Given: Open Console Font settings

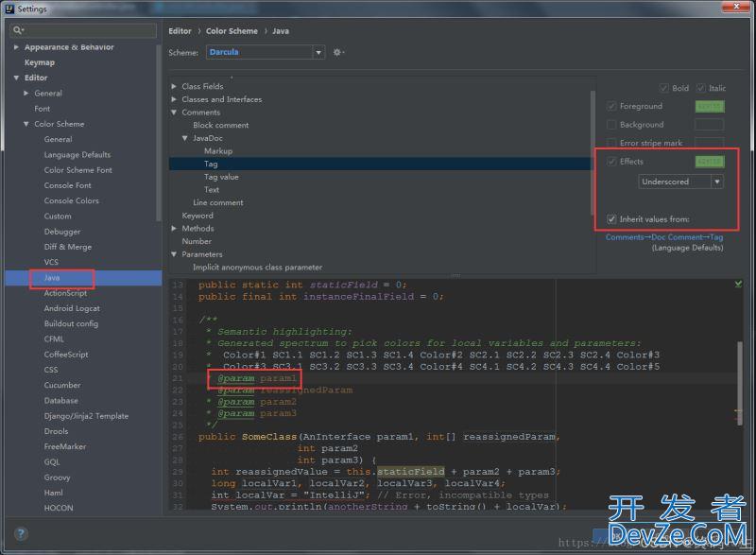Looking at the screenshot, I should click(67, 185).
